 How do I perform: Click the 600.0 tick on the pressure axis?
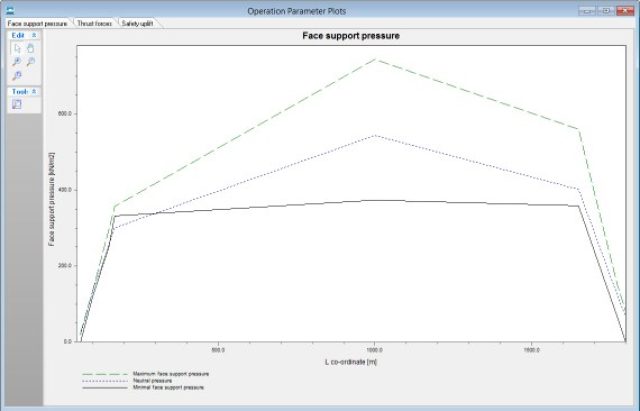tap(65, 114)
